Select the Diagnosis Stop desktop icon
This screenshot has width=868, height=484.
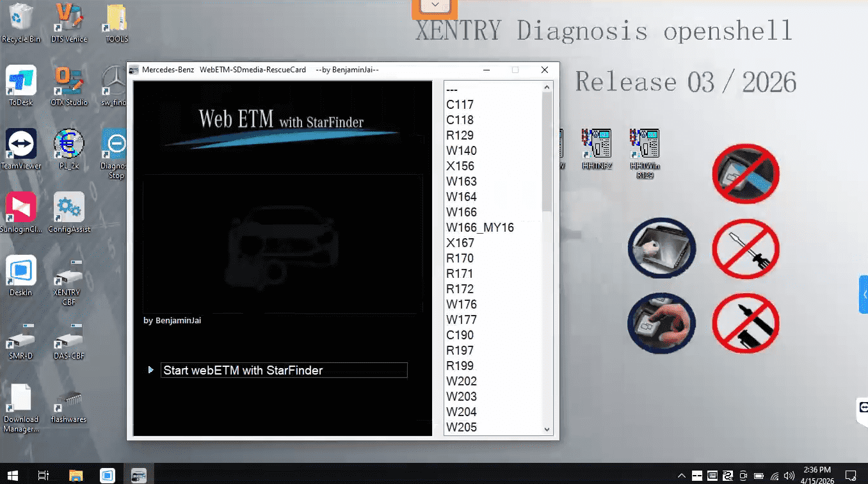point(114,154)
